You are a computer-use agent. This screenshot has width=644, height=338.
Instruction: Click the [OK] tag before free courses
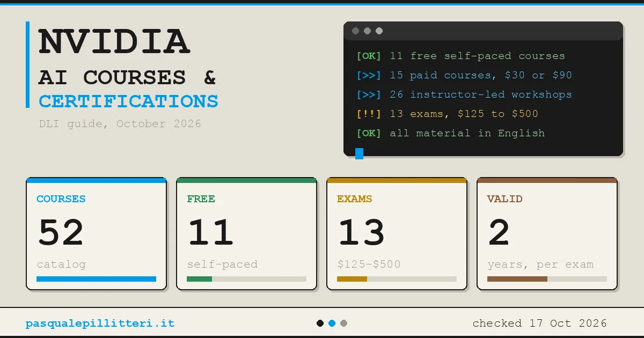tap(369, 56)
